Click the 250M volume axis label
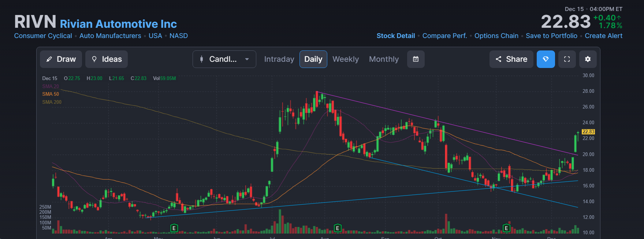The image size is (644, 239). pyautogui.click(x=45, y=207)
